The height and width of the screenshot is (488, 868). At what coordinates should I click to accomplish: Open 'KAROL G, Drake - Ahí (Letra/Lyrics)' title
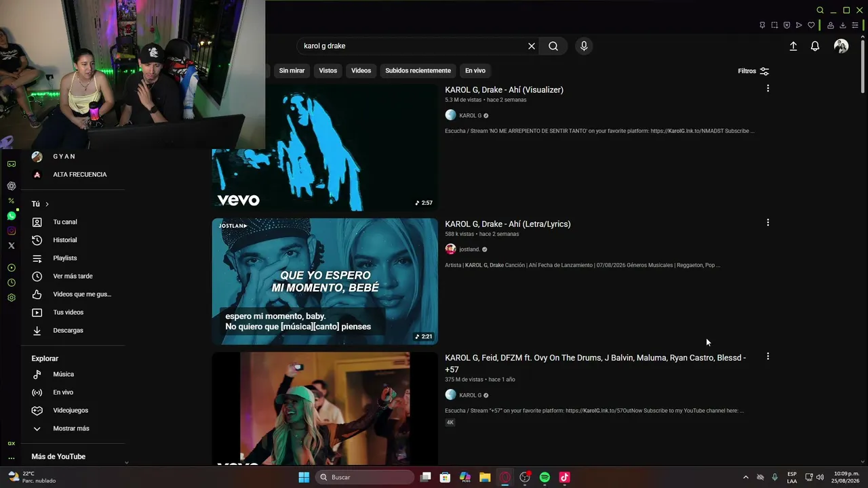point(508,224)
